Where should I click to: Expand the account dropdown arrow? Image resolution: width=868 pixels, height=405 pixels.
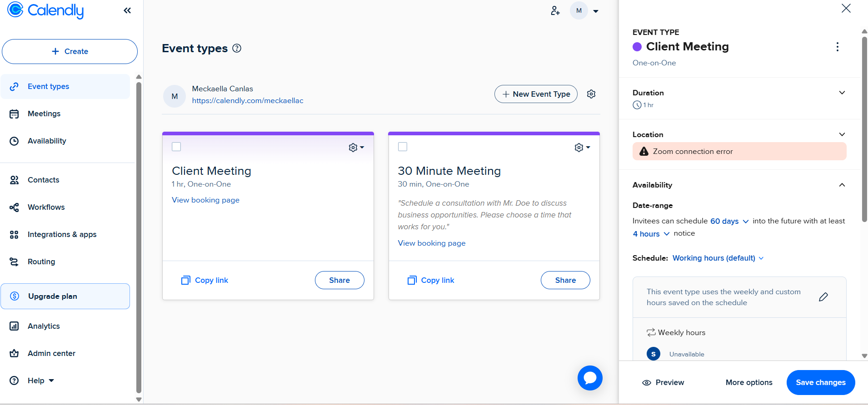[x=596, y=11]
